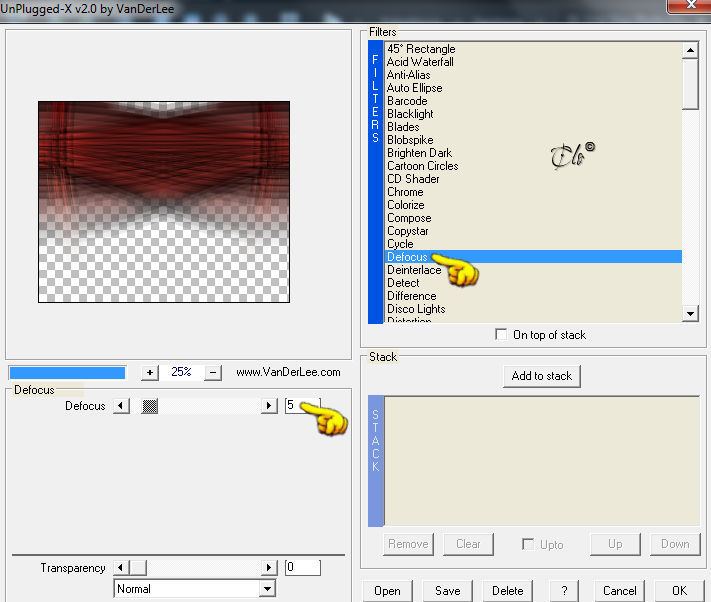
Task: Enable the On top of stack checkbox
Action: [x=501, y=335]
